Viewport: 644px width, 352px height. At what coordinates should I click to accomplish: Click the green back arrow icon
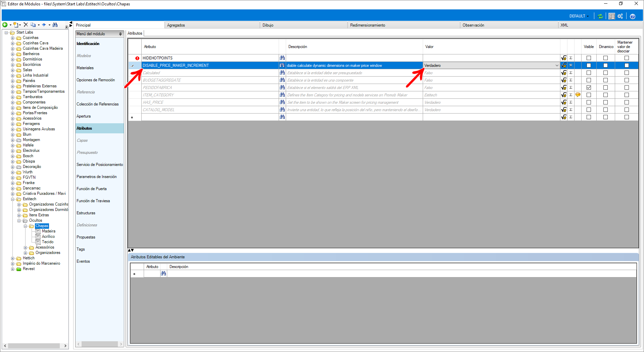coord(5,25)
